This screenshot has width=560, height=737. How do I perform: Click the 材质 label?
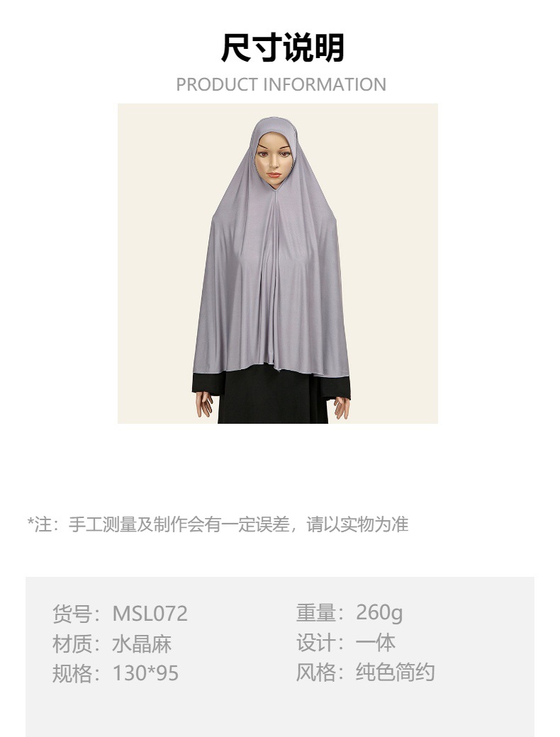[72, 644]
